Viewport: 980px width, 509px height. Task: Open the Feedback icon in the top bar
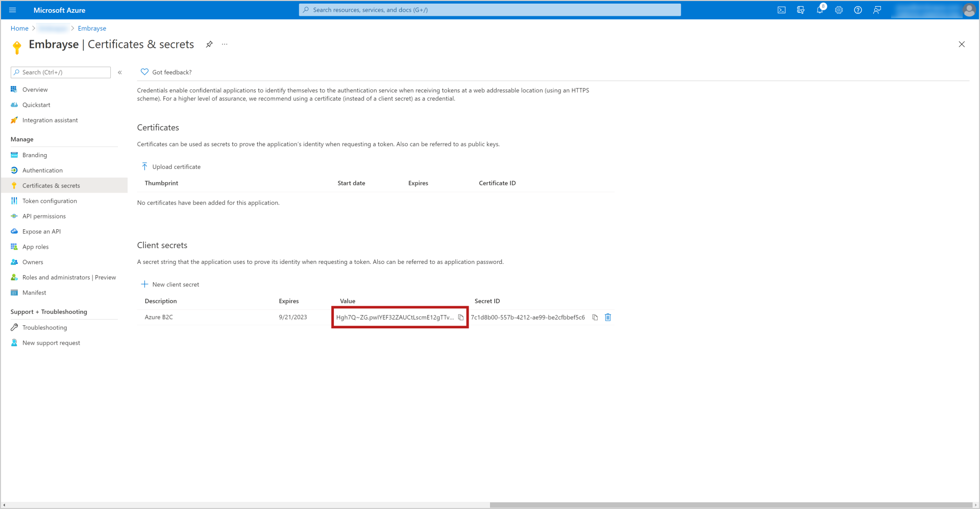[877, 10]
